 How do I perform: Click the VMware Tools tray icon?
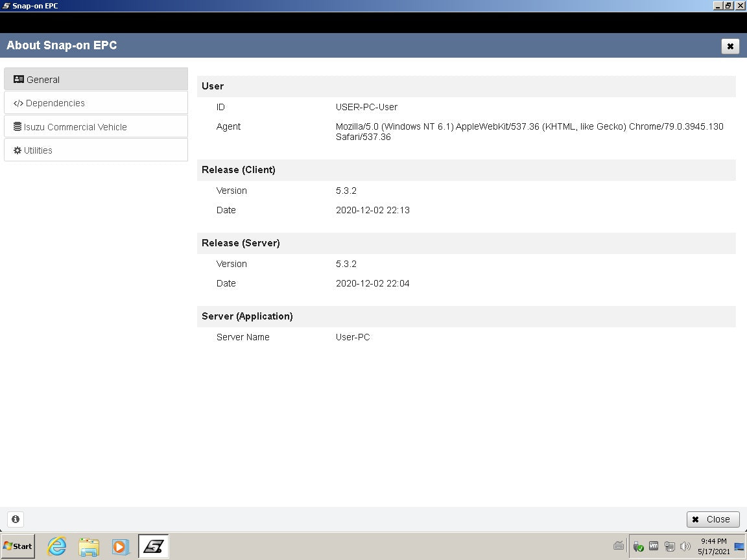click(654, 546)
